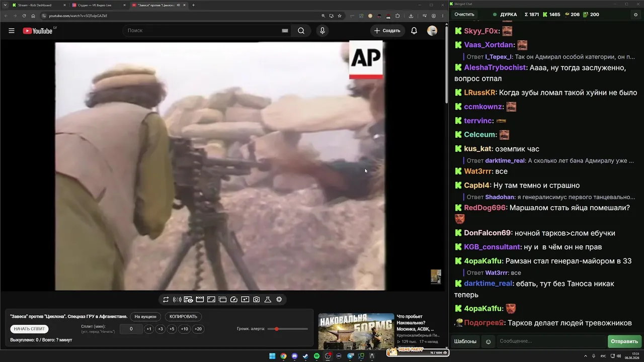Click the broadcast waves icon in the player toolbar
The image size is (644, 362).
(177, 300)
